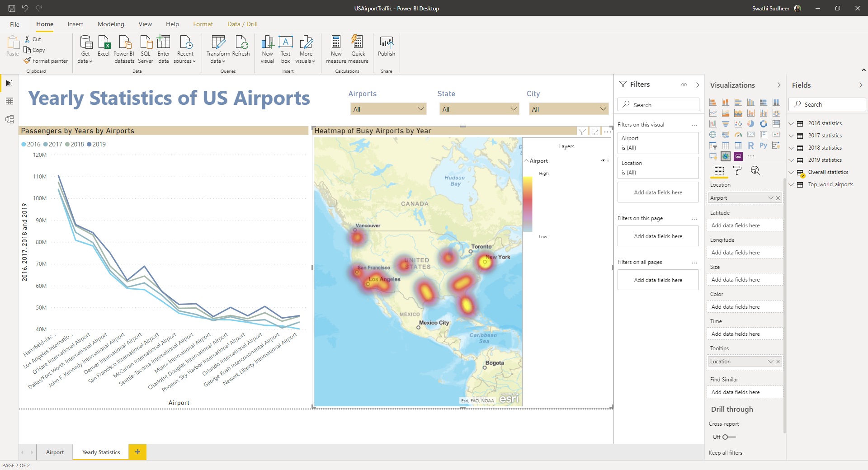Viewport: 868px width, 470px height.
Task: Open the Analytics magnifier tab
Action: pyautogui.click(x=755, y=170)
